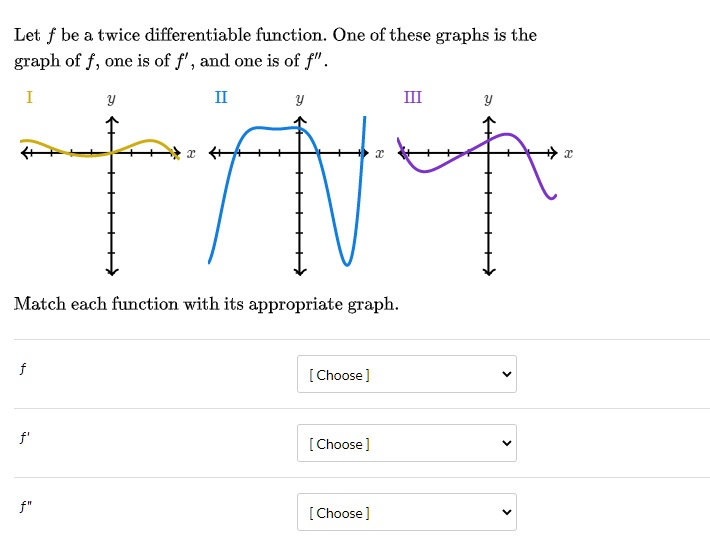Click the f row label
The width and height of the screenshot is (710, 549).
click(x=22, y=369)
